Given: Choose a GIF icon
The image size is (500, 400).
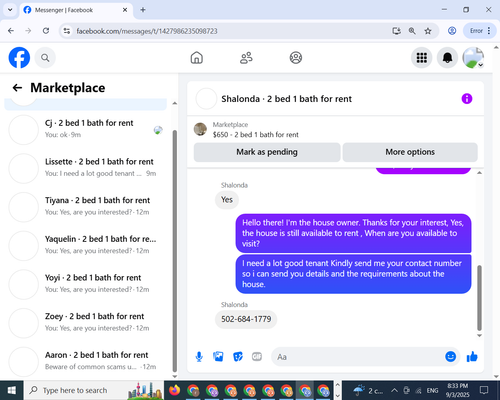Looking at the screenshot, I should click(257, 357).
